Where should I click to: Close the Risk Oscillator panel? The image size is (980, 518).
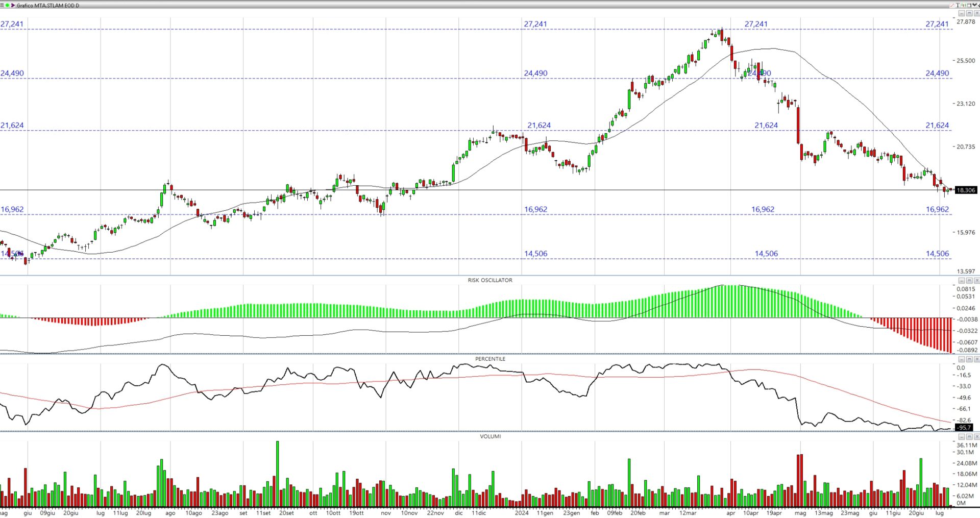[977, 281]
